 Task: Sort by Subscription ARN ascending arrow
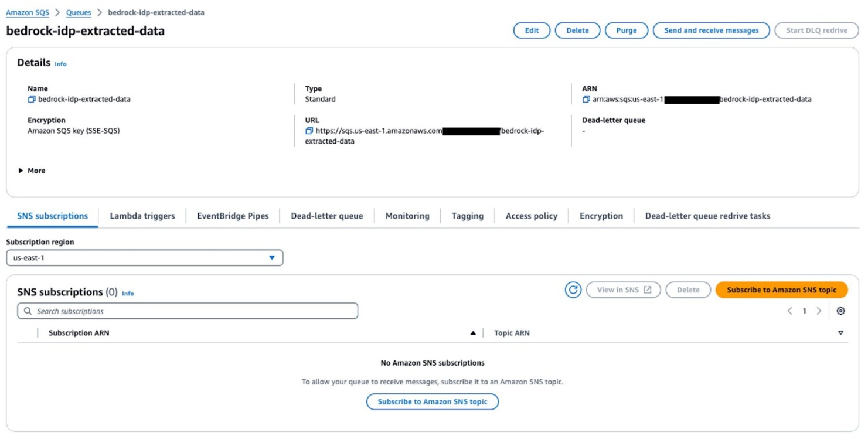pyautogui.click(x=473, y=333)
